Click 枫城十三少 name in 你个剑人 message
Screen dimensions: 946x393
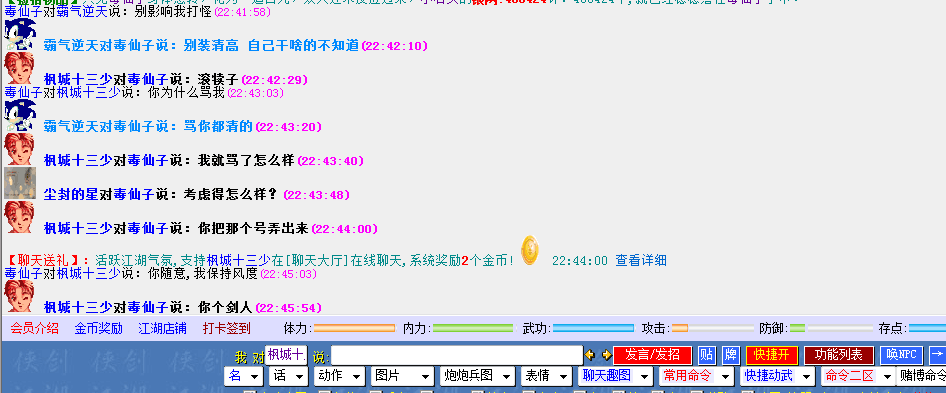click(x=78, y=308)
